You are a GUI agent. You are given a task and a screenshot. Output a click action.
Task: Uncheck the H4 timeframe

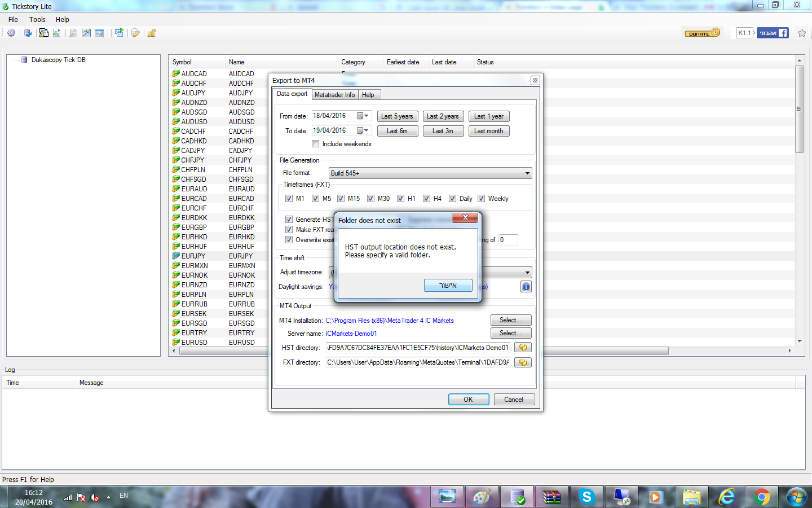426,199
